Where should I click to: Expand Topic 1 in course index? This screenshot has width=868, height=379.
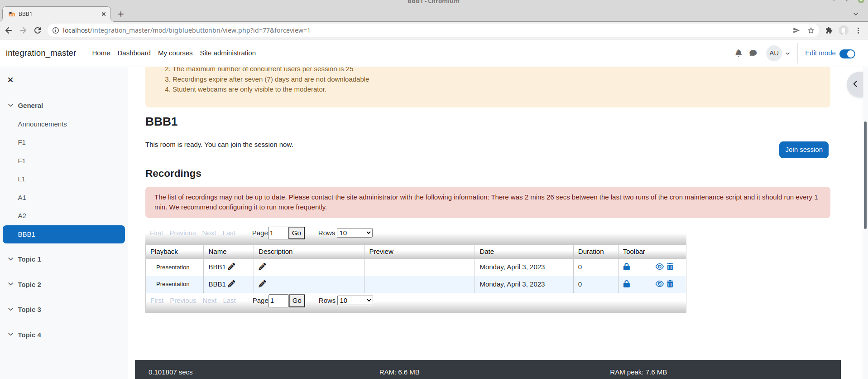coord(10,259)
